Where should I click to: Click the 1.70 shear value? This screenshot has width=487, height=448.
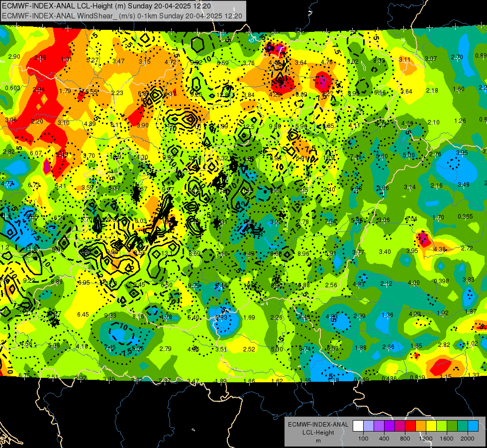tap(438, 218)
